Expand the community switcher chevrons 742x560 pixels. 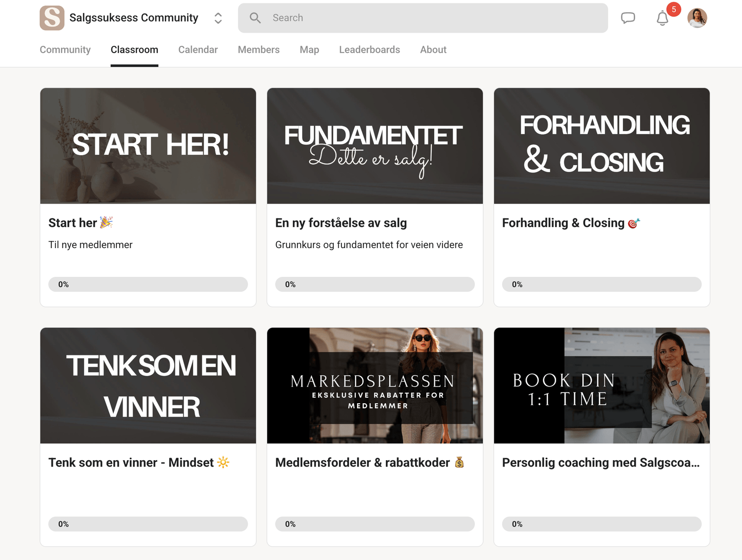(x=218, y=18)
